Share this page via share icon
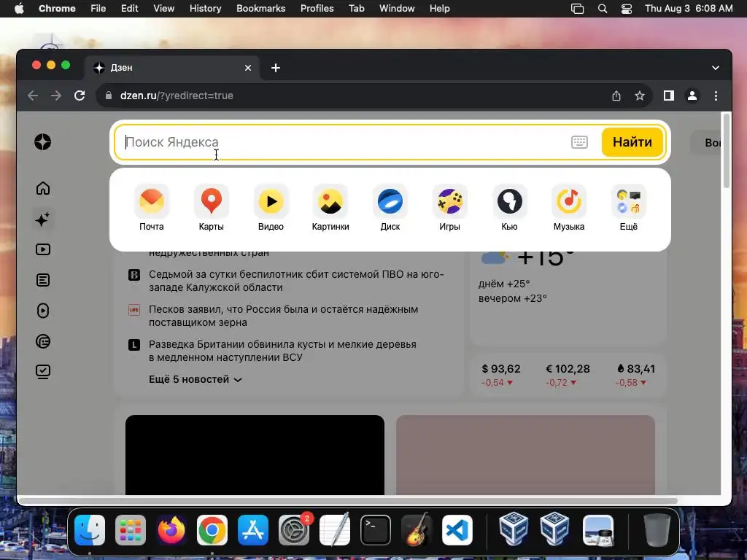The width and height of the screenshot is (747, 560). [x=616, y=96]
